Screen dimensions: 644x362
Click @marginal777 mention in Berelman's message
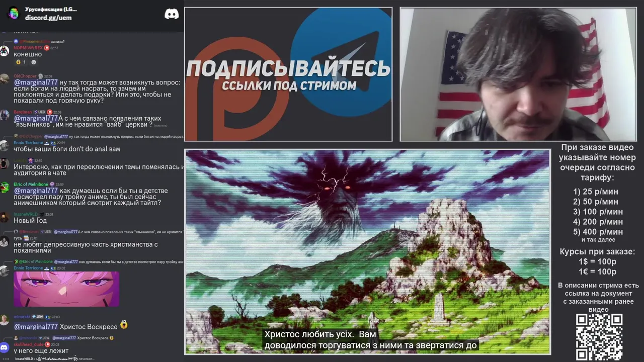(36, 118)
